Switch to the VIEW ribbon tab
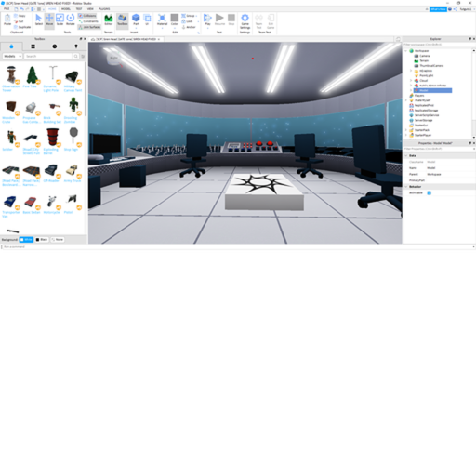476x476 pixels. coord(90,9)
